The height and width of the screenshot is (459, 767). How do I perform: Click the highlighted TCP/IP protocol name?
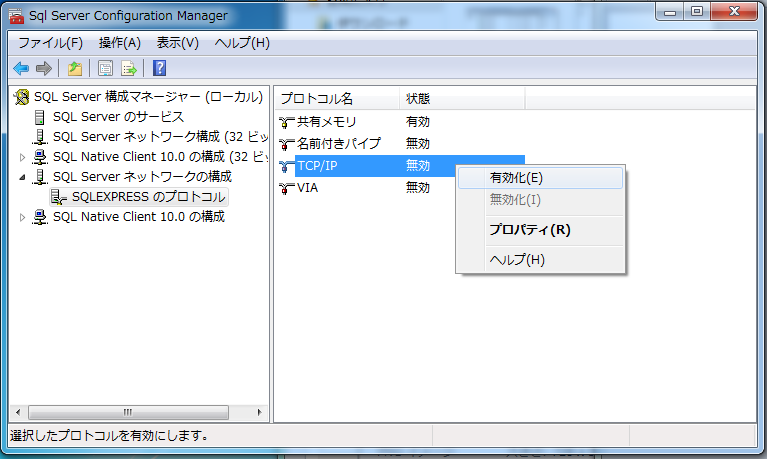click(x=317, y=166)
